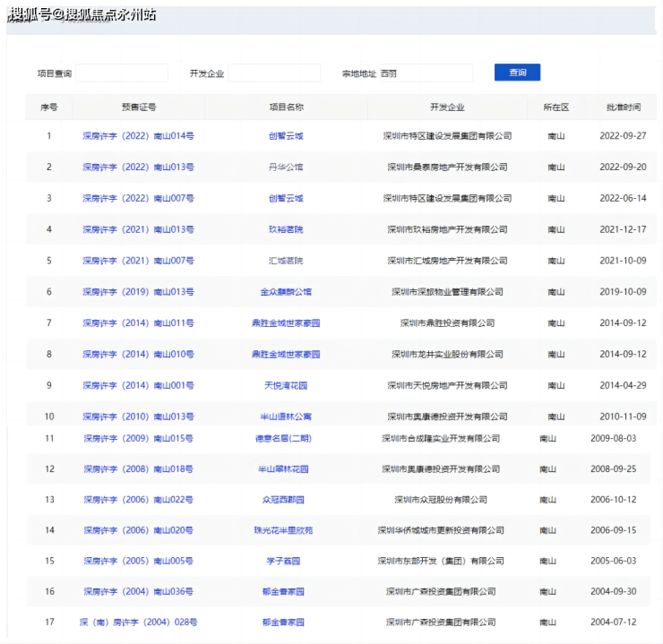Click the 开发企业 search input box
The height and width of the screenshot is (644, 663).
tap(274, 73)
